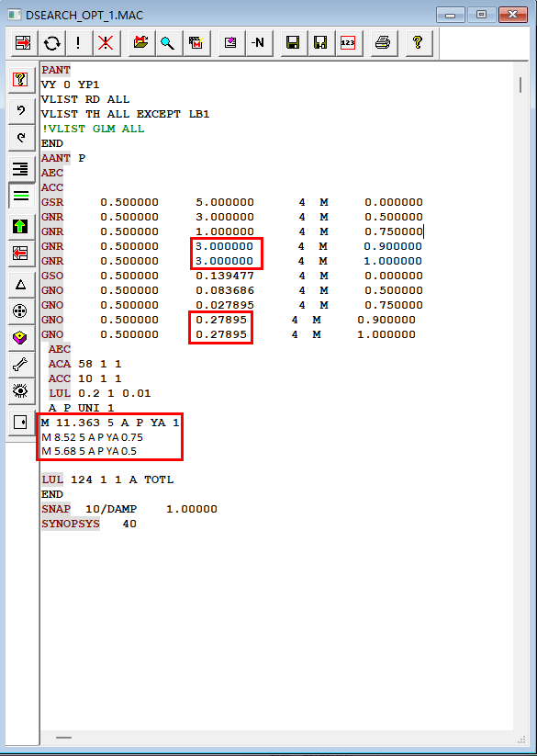Click the 'M 11.363 5 A P YA 1' line
Image resolution: width=537 pixels, height=756 pixels.
coord(110,423)
